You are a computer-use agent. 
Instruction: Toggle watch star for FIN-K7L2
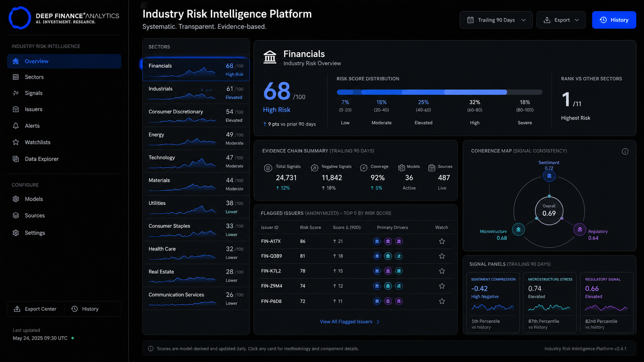point(442,271)
